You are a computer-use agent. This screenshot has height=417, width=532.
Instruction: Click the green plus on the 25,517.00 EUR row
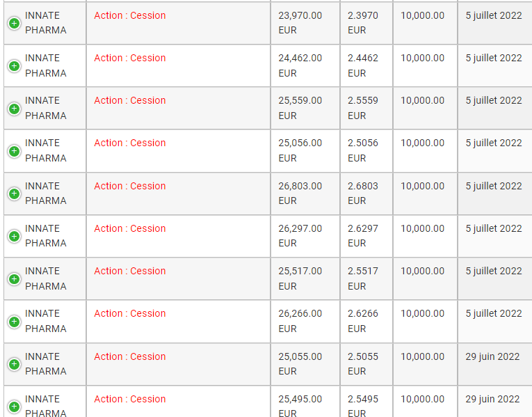click(14, 278)
